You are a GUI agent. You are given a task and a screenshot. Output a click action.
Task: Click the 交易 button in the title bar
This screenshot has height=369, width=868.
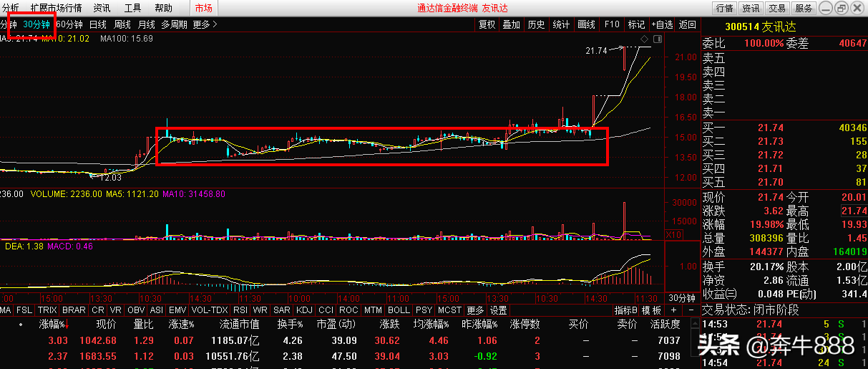[x=777, y=8]
